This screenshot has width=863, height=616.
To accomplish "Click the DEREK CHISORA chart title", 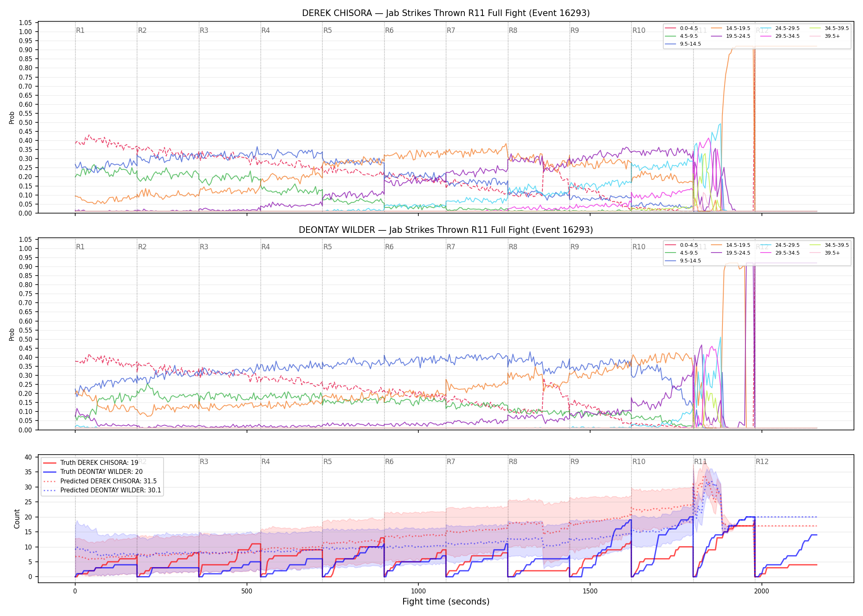I will tap(446, 13).
